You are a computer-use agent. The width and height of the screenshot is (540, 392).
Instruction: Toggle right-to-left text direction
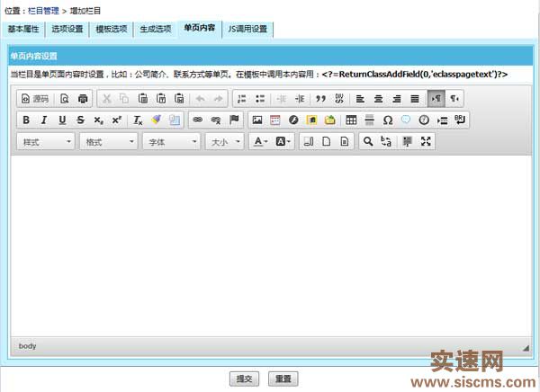point(454,99)
